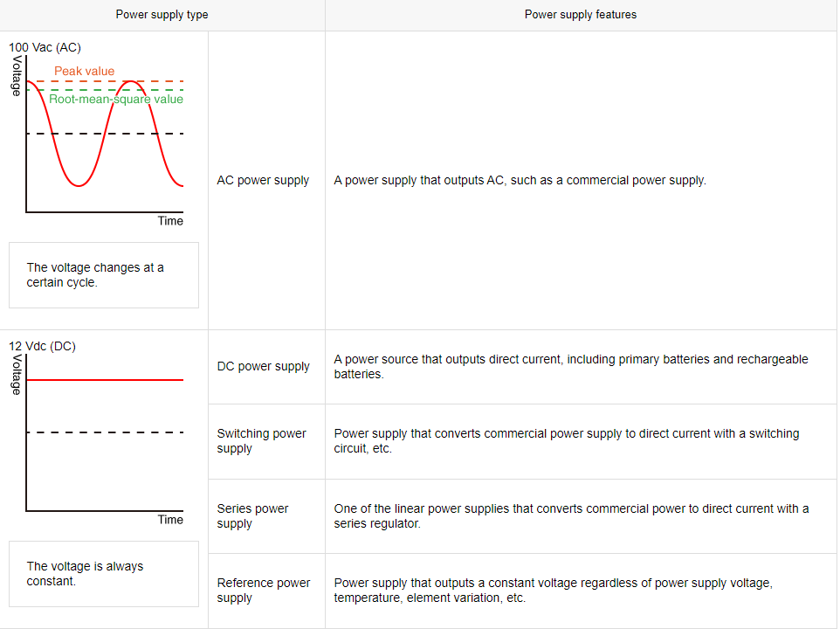The width and height of the screenshot is (840, 629).
Task: Click the "voltage is always constant" caption
Action: (86, 574)
